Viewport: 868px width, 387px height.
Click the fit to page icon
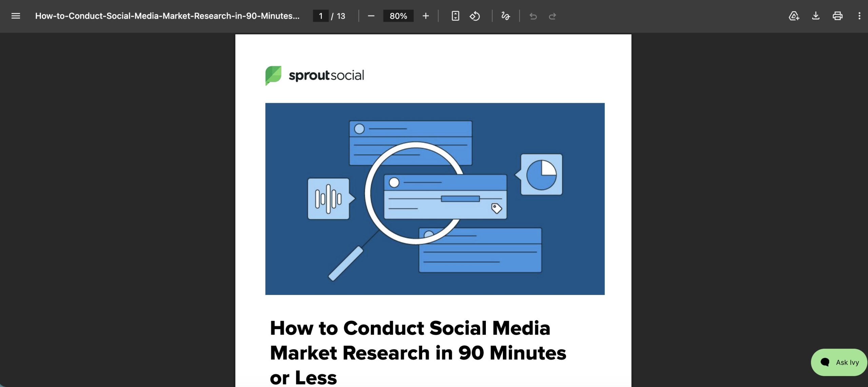[x=455, y=16]
